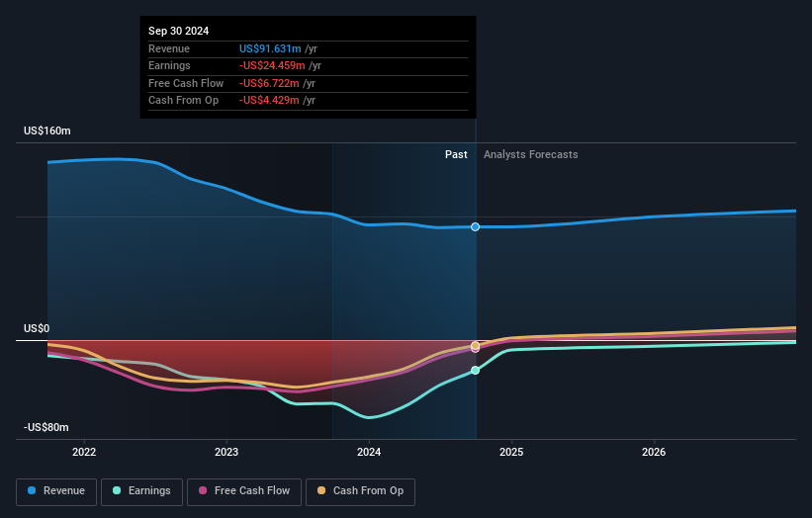Select the teal Earnings data point marker
The height and width of the screenshot is (518, 812).
click(475, 370)
